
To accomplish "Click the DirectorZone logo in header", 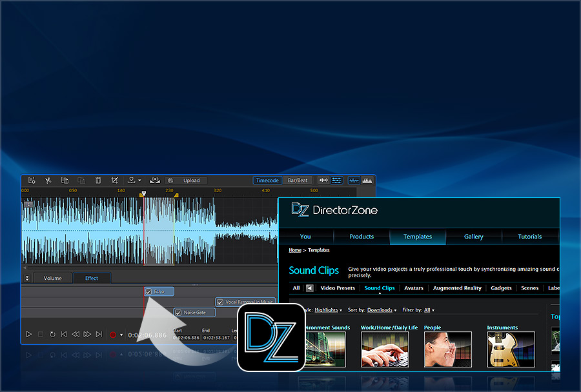I will pyautogui.click(x=334, y=210).
